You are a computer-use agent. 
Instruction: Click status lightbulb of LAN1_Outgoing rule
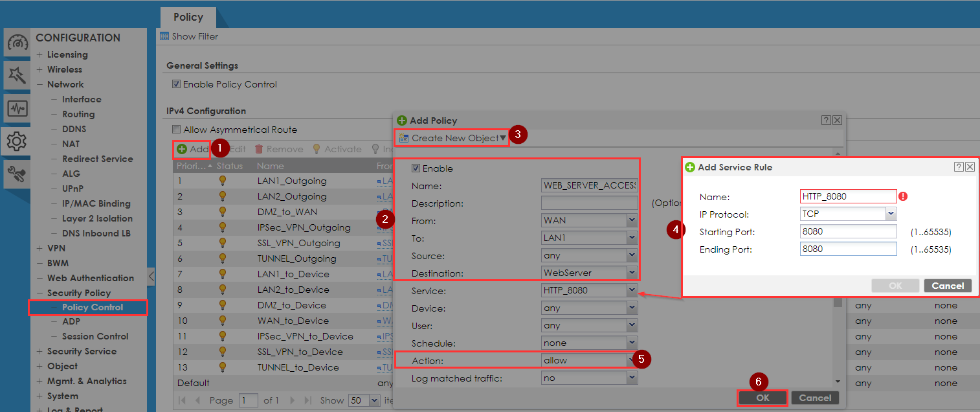point(223,181)
